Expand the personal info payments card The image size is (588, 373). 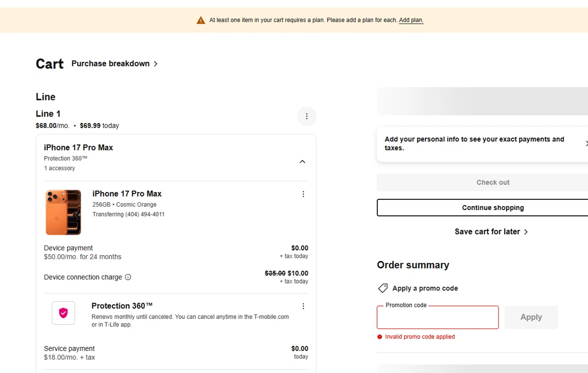(586, 144)
